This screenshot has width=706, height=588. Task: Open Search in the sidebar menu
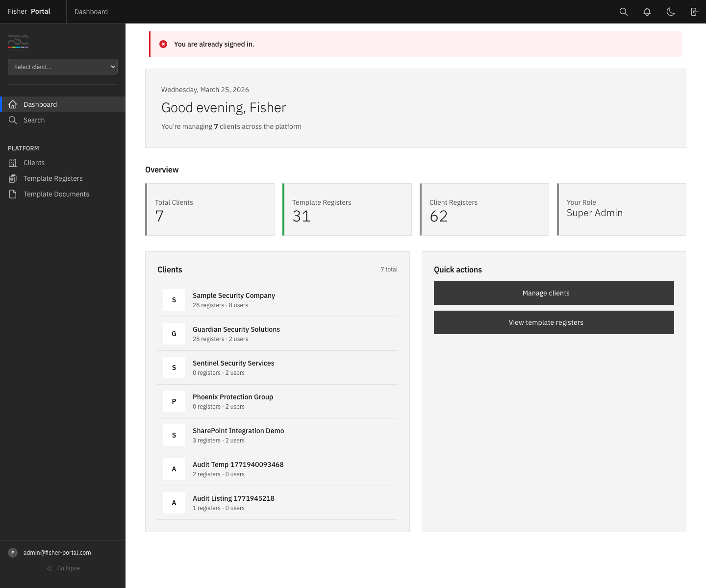[x=34, y=120]
